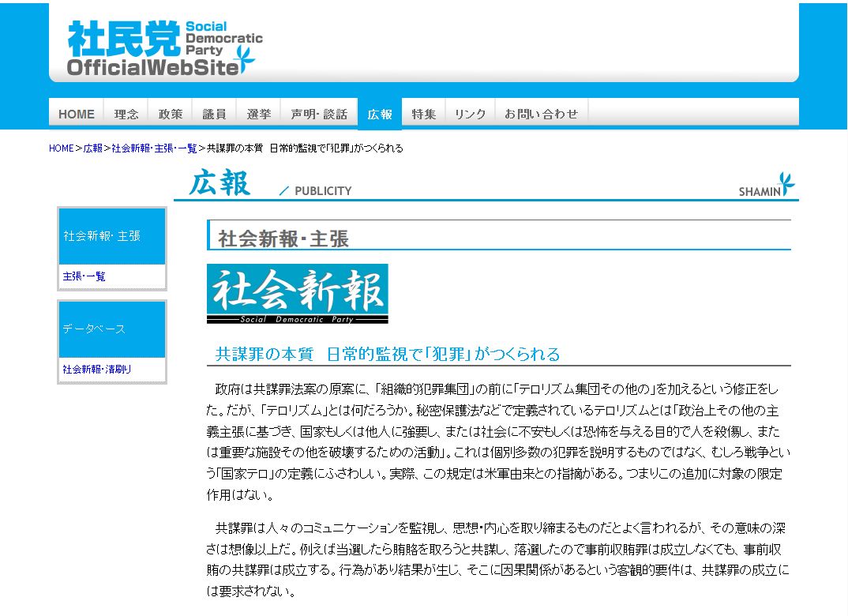Open the 主張・一覧 sidebar link
848x616 pixels.
click(84, 276)
